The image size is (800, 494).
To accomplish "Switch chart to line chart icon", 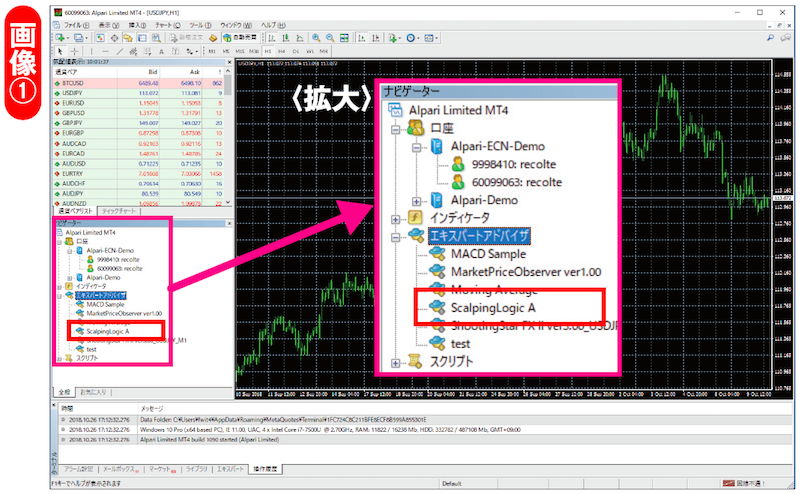I will tap(300, 38).
